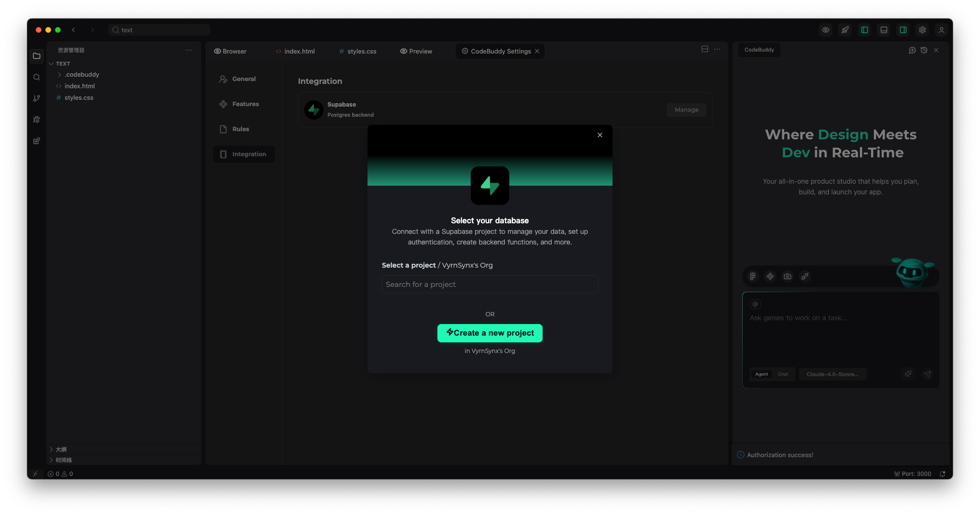Toggle the right sidebar layout icon
The image size is (980, 515).
[903, 30]
